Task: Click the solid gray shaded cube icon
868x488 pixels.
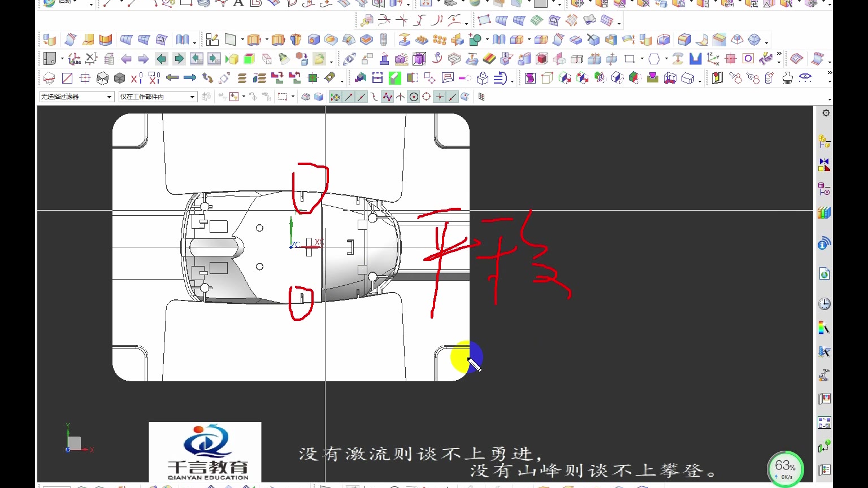Action: pos(119,78)
